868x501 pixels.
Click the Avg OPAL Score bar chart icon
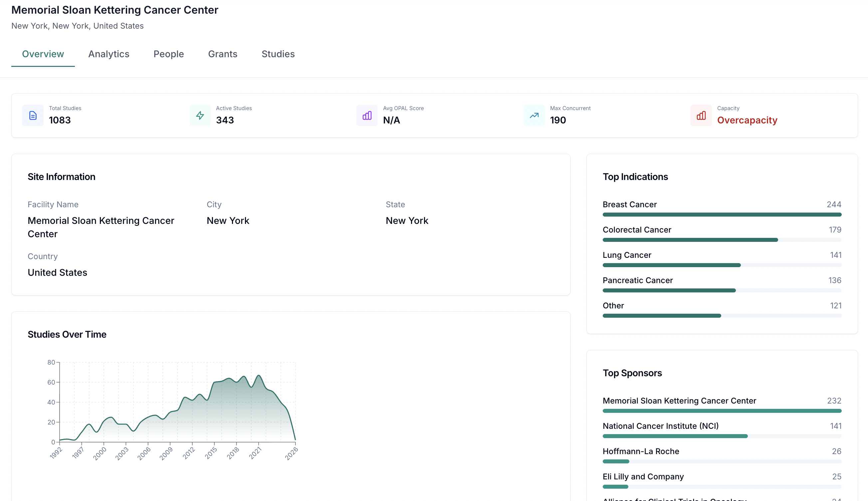pyautogui.click(x=367, y=115)
